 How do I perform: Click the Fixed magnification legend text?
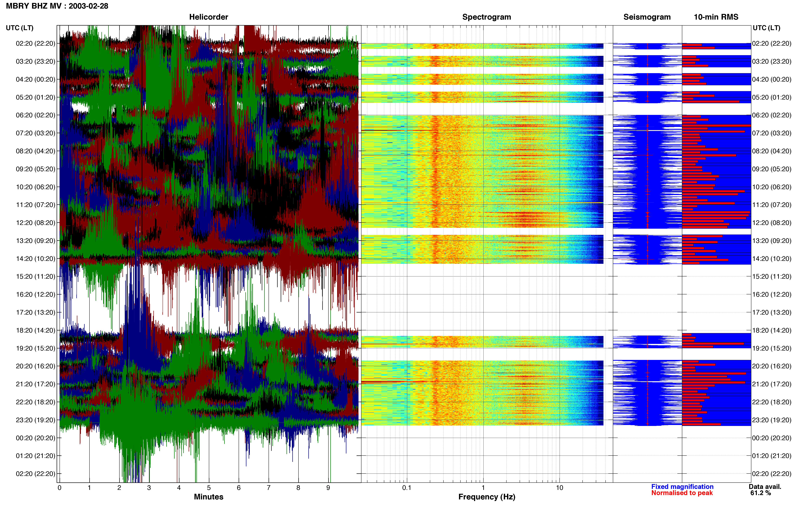682,486
